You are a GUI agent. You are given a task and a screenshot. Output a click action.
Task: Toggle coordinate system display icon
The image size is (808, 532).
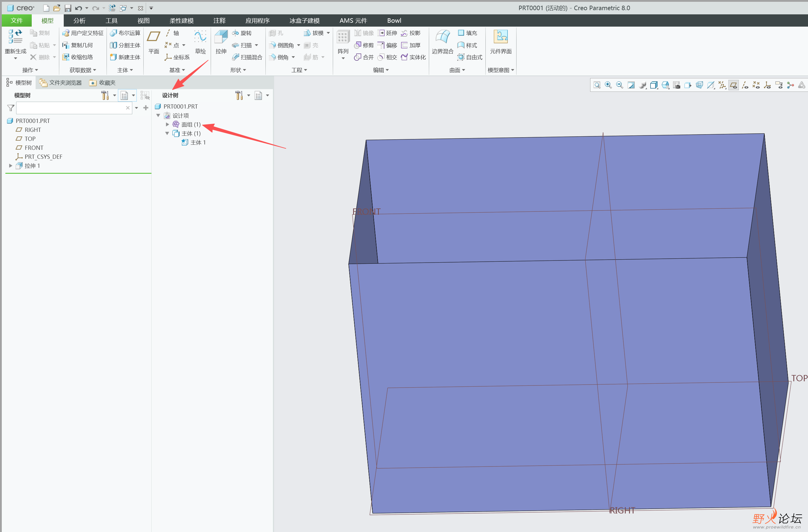click(x=768, y=85)
